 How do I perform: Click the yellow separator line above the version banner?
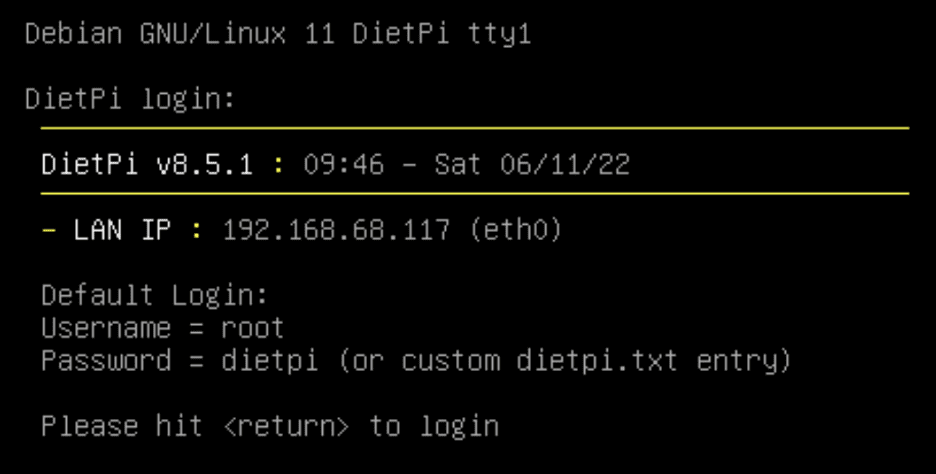click(x=474, y=128)
